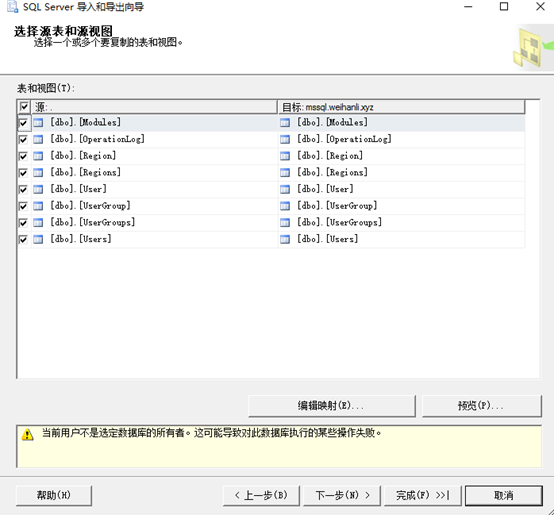Viewport: 554px width, 515px height.
Task: Go back with 上一步(B) button
Action: click(261, 495)
